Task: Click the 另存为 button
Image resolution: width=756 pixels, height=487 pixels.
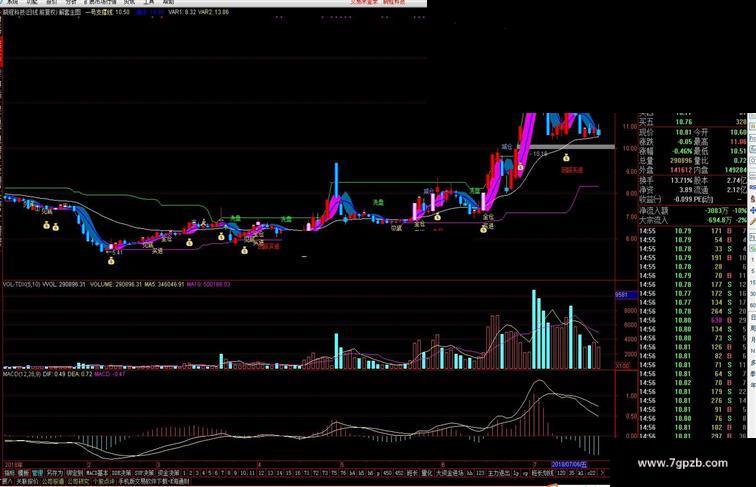Action: (54, 473)
